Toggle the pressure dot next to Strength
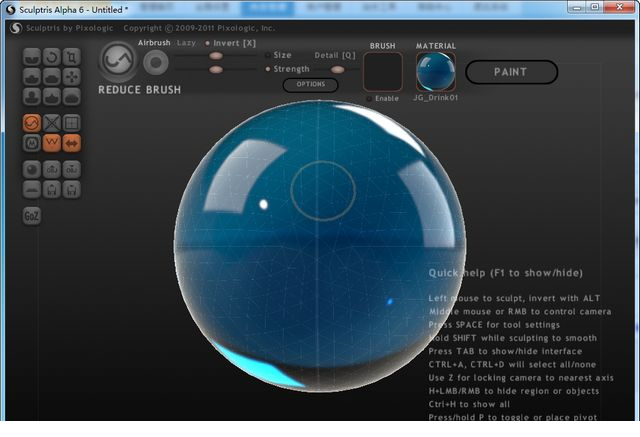The image size is (640, 437). [x=268, y=69]
